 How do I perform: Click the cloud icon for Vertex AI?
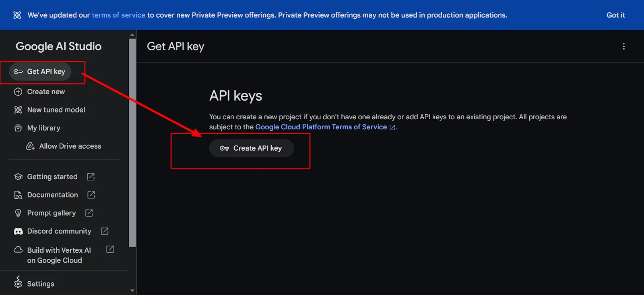pyautogui.click(x=18, y=249)
